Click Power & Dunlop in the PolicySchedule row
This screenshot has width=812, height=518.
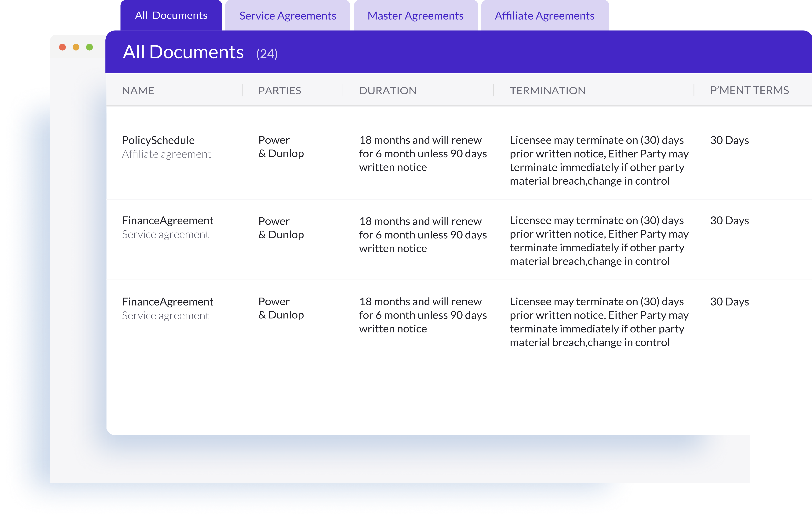(x=281, y=147)
